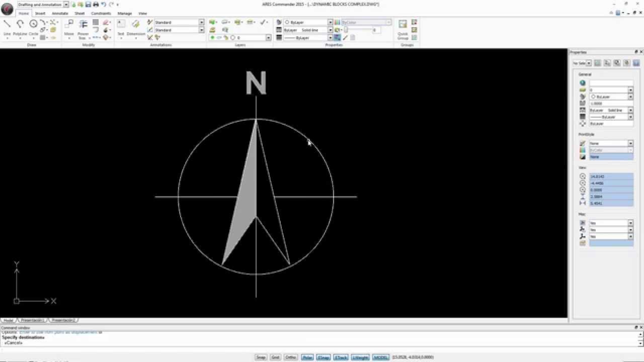This screenshot has height=362, width=644.
Task: Select the Circle tool
Action: [33, 25]
